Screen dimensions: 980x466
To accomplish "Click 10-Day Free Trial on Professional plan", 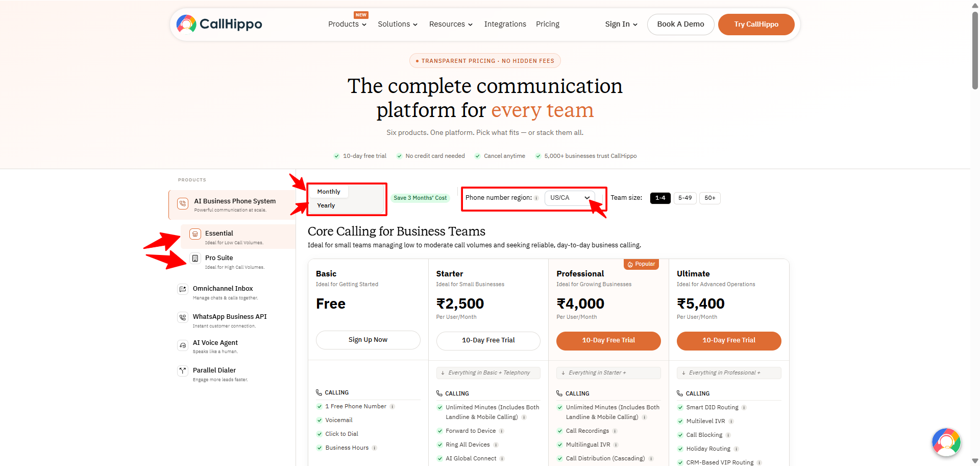I will click(608, 340).
